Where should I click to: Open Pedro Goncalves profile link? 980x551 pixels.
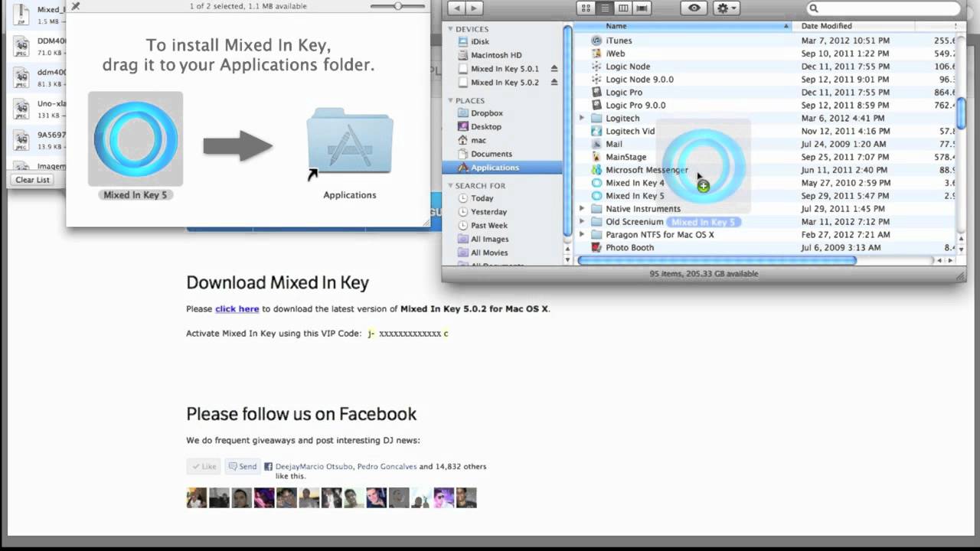tap(387, 466)
